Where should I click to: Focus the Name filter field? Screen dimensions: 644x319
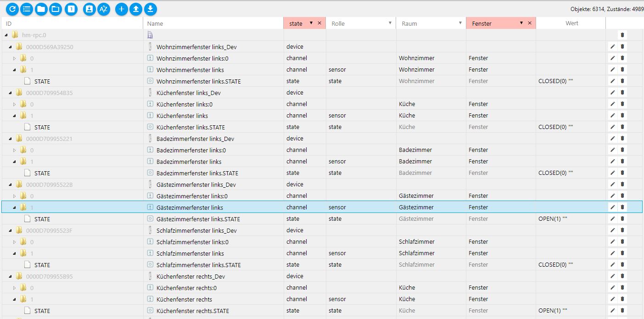[213, 23]
